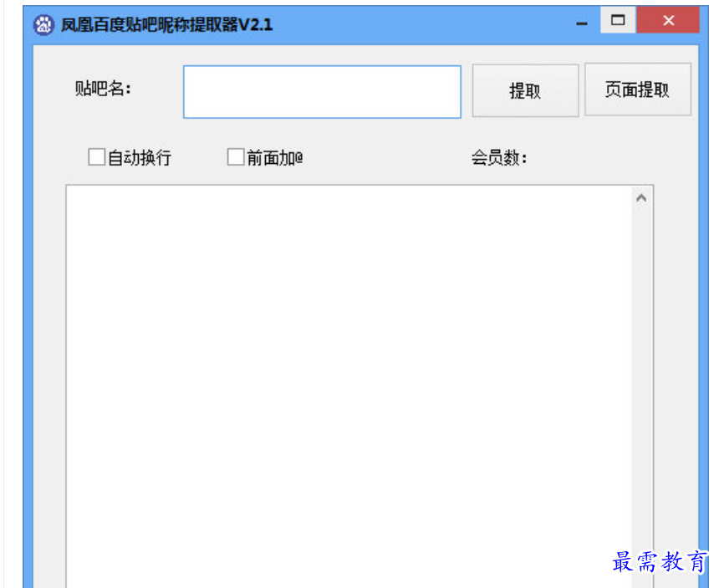This screenshot has width=714, height=588.
Task: Click the 会员数: label
Action: [499, 158]
